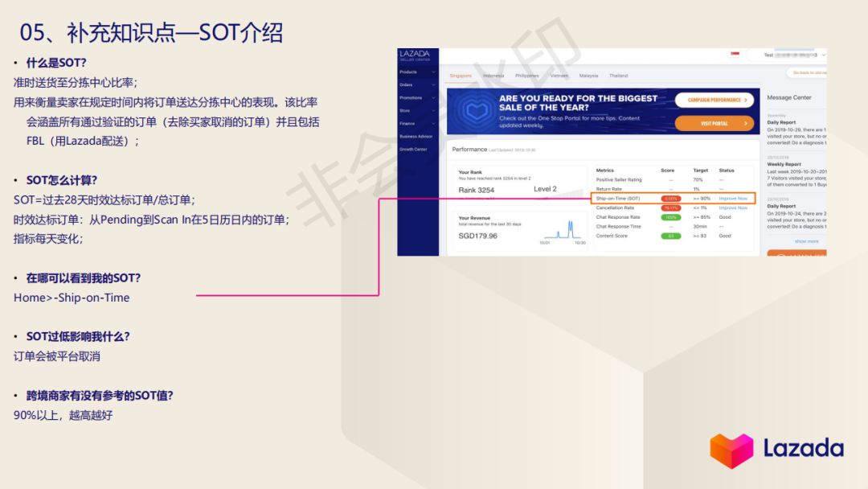868x489 pixels.
Task: Click Improve Now for Cancellation Rate
Action: 733,208
